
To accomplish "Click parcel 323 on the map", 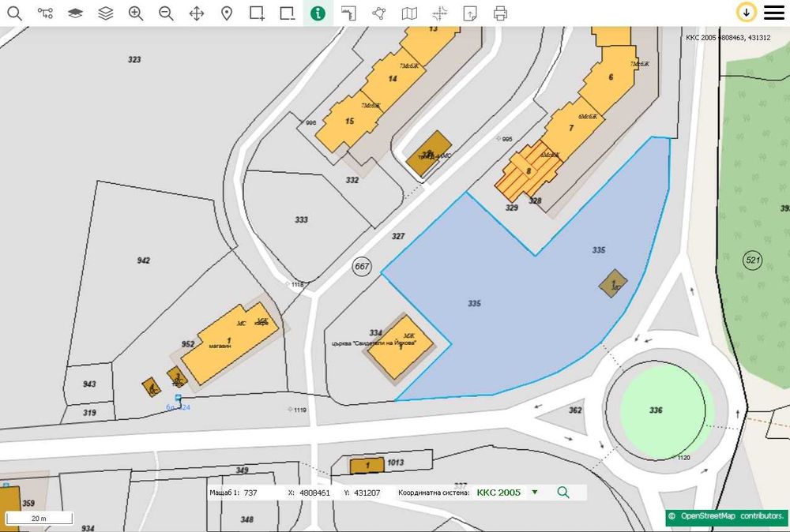I will point(134,59).
